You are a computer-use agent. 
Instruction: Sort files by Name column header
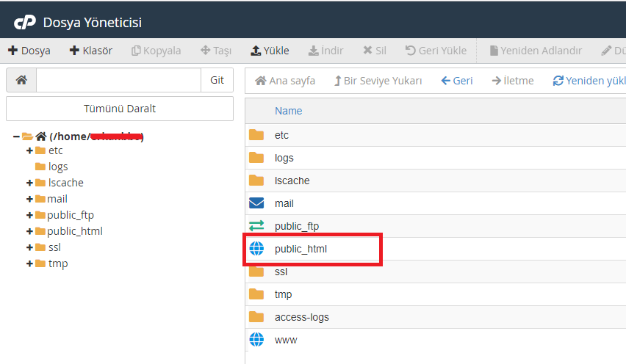click(288, 111)
